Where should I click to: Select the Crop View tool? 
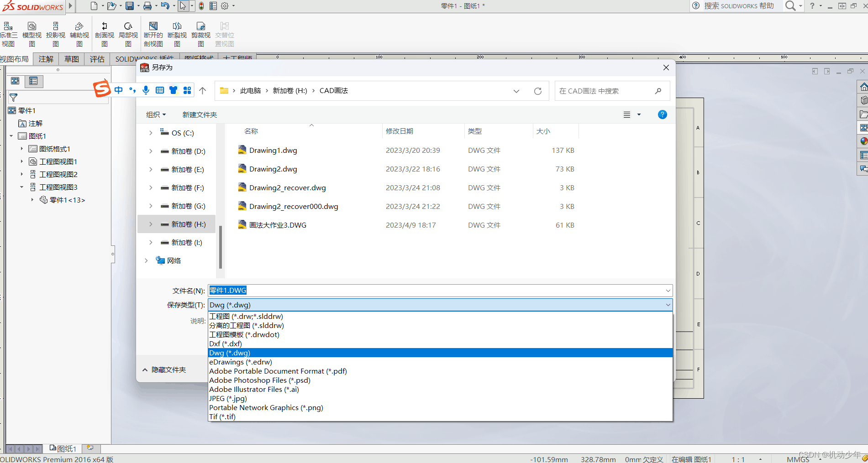point(201,34)
